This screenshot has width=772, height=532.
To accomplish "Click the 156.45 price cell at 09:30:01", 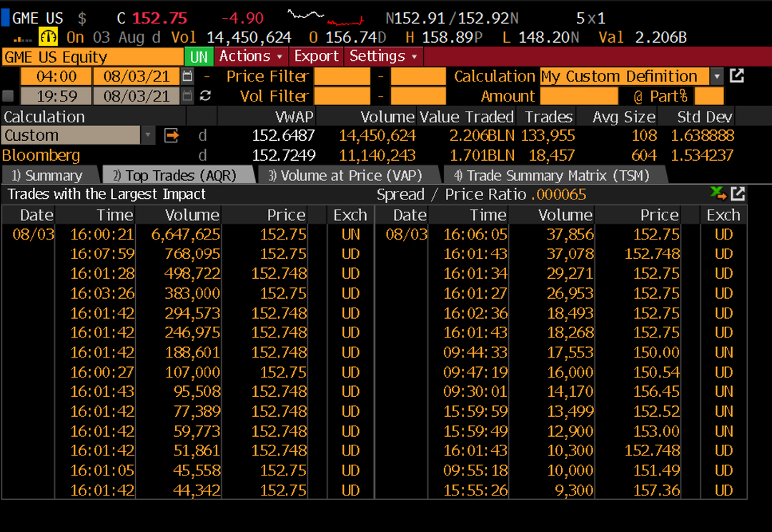I will coord(656,392).
